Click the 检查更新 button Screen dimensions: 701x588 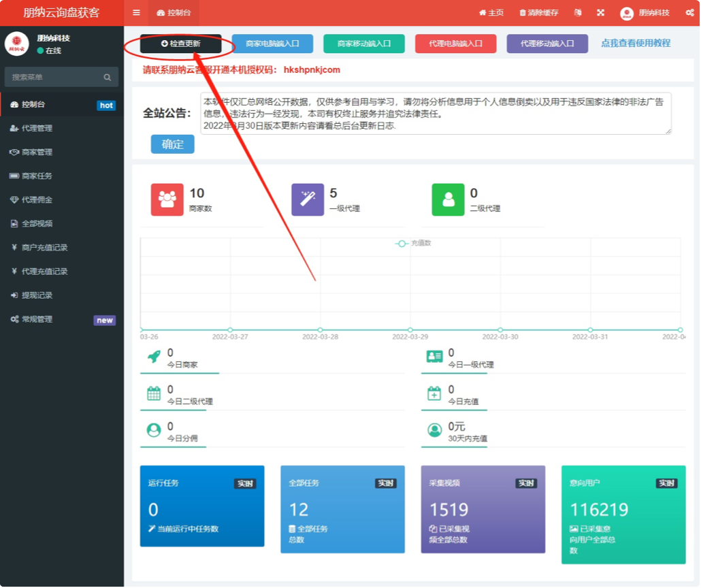click(180, 44)
